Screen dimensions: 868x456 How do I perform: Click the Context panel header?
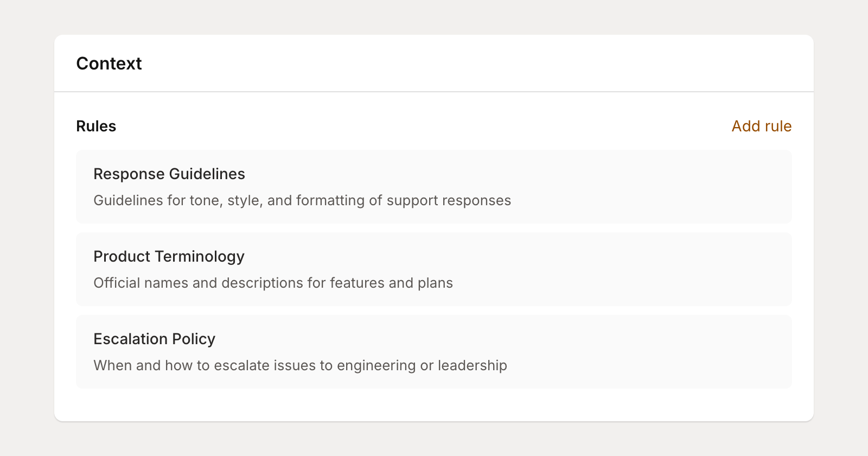pyautogui.click(x=108, y=64)
